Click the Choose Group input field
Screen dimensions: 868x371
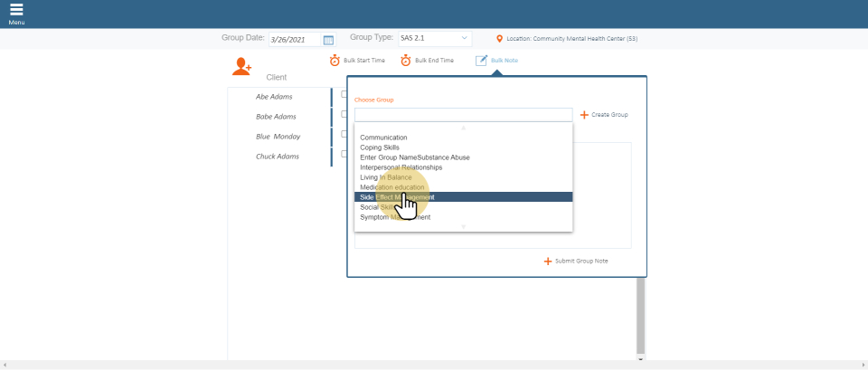pyautogui.click(x=463, y=115)
